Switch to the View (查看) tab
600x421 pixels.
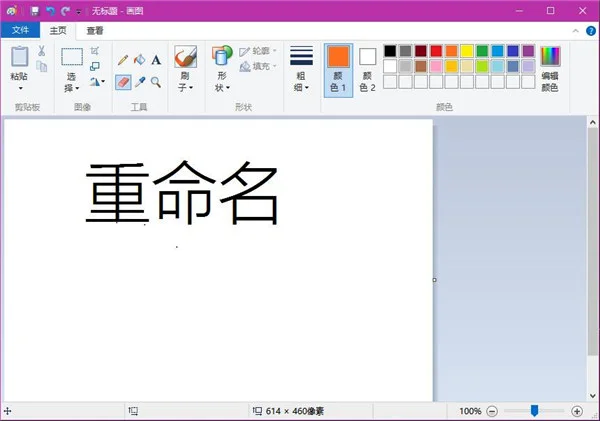click(95, 31)
